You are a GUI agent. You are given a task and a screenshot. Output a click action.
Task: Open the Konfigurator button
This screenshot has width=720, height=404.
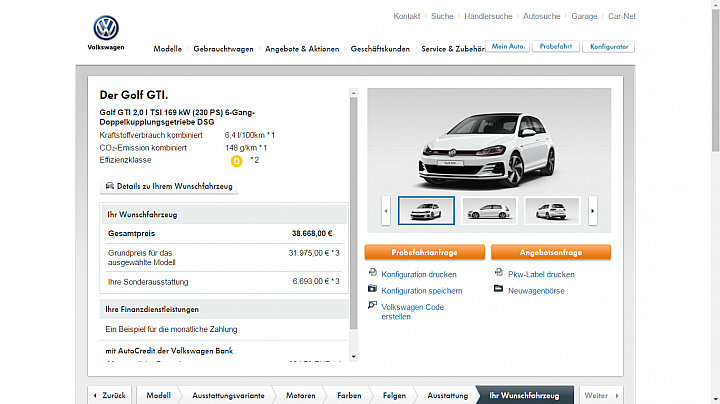pyautogui.click(x=608, y=46)
